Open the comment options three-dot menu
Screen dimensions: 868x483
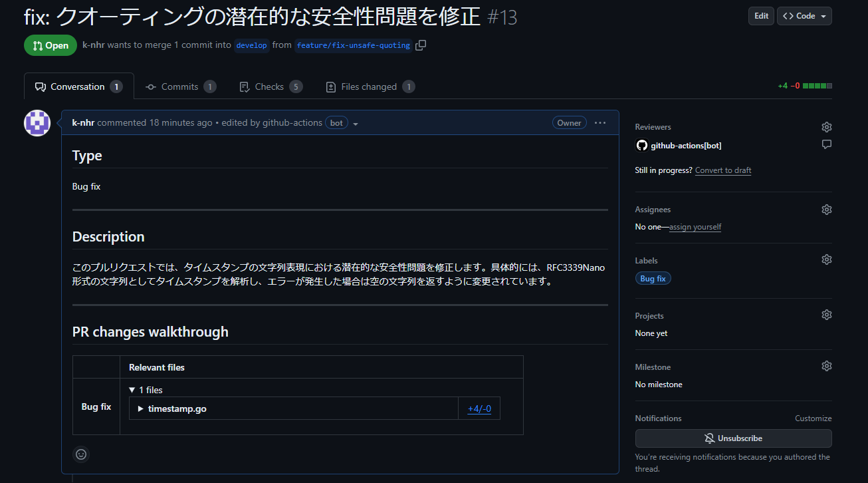[600, 122]
